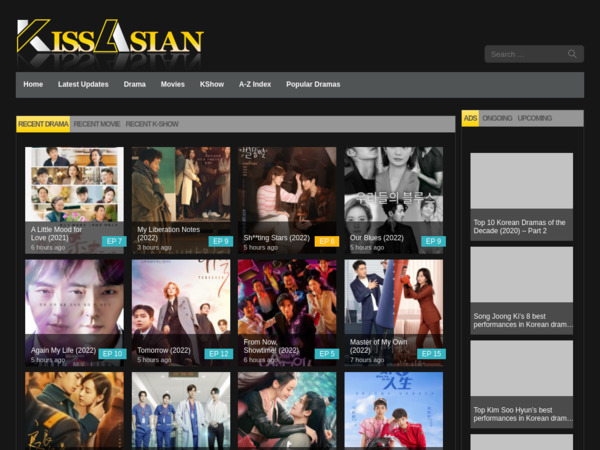600x450 pixels.
Task: Click thumbnail above Song Joong Ki article
Action: tap(522, 274)
